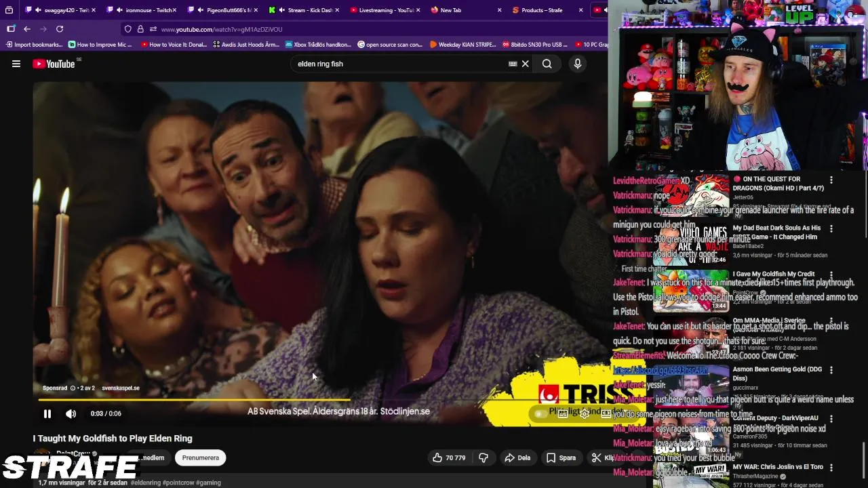Unmute the PigeonButt666 tab audio icon

(x=201, y=10)
